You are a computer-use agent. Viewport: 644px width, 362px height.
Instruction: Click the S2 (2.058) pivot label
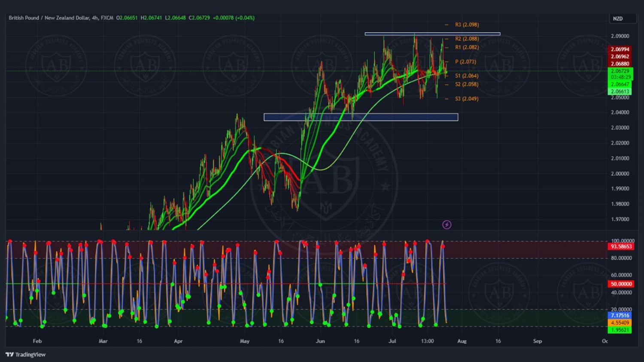[467, 84]
